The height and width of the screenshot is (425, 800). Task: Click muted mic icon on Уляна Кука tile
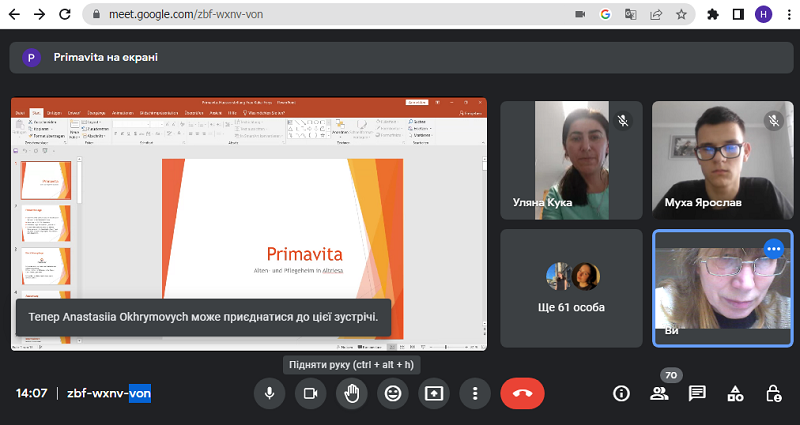622,120
